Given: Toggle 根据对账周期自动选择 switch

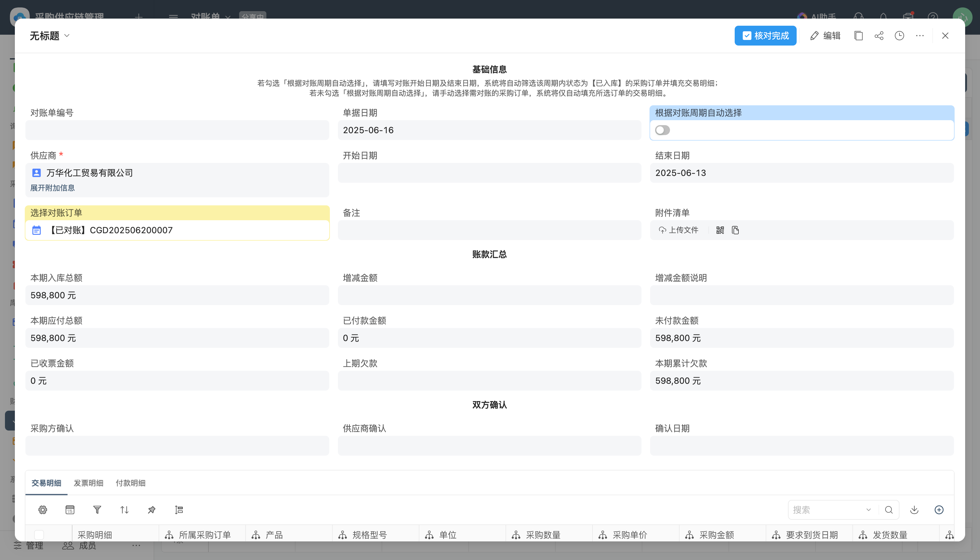Looking at the screenshot, I should [662, 130].
